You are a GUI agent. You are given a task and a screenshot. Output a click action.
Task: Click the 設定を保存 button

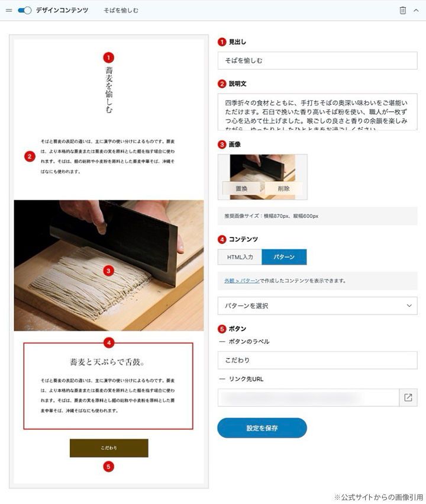click(262, 428)
